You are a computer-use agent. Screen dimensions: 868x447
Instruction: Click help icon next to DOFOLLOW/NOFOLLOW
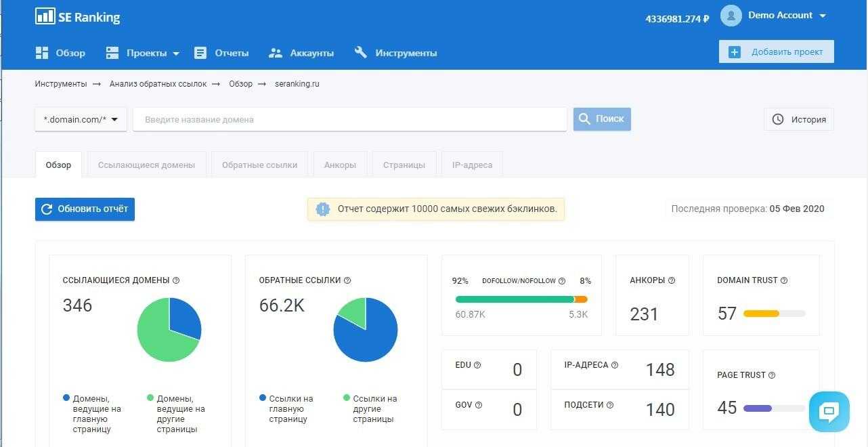pyautogui.click(x=562, y=281)
